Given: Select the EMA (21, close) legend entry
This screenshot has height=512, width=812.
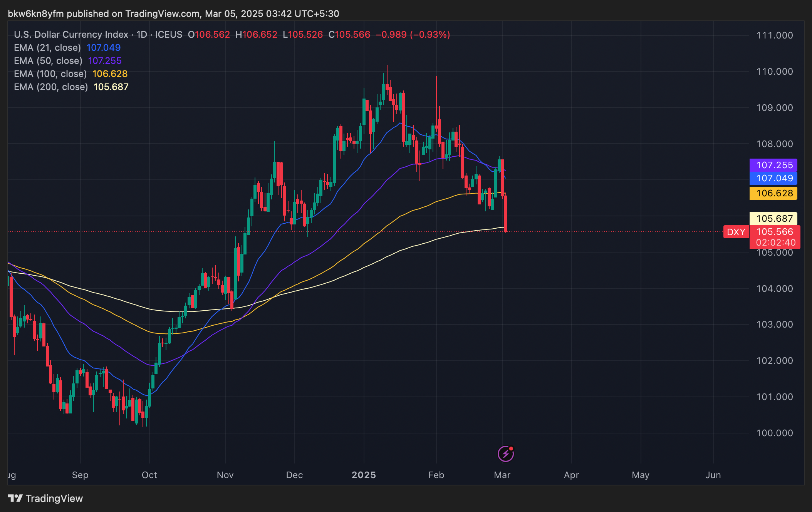Looking at the screenshot, I should 47,48.
